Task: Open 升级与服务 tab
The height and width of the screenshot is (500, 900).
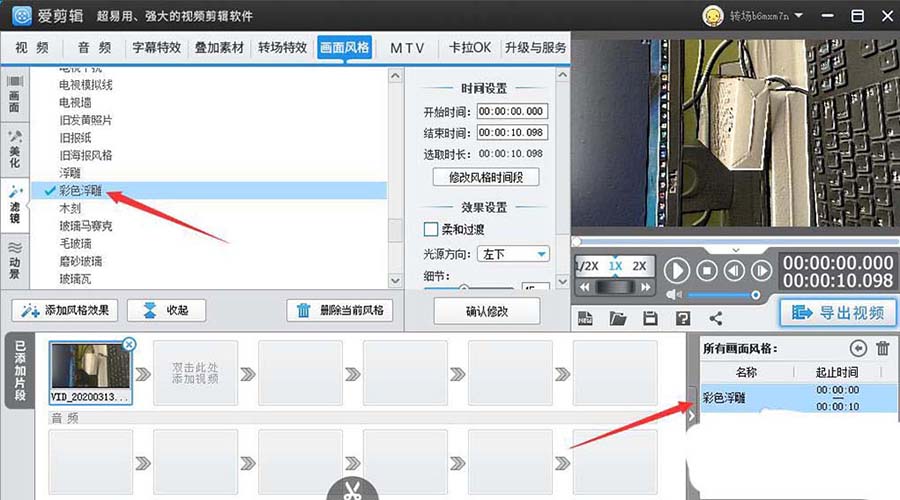Action: (x=535, y=48)
